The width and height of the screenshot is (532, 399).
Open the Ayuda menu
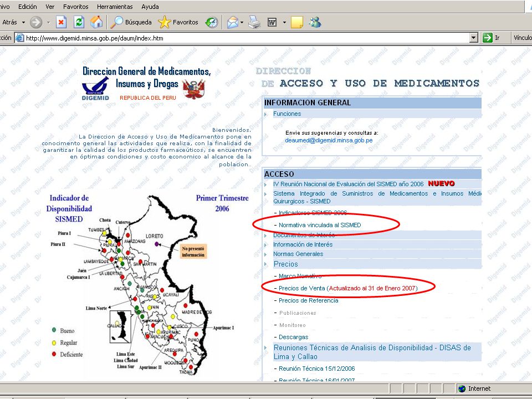click(150, 7)
